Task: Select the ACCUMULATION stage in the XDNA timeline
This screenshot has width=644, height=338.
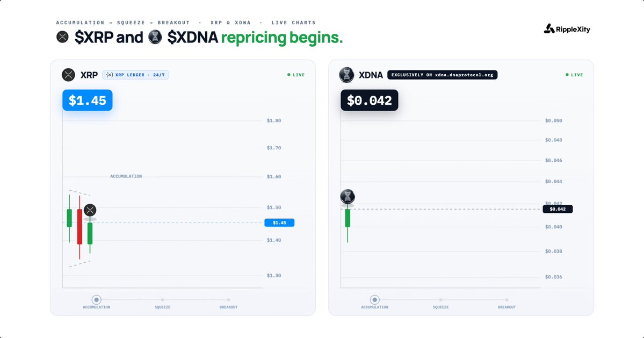Action: pyautogui.click(x=374, y=303)
